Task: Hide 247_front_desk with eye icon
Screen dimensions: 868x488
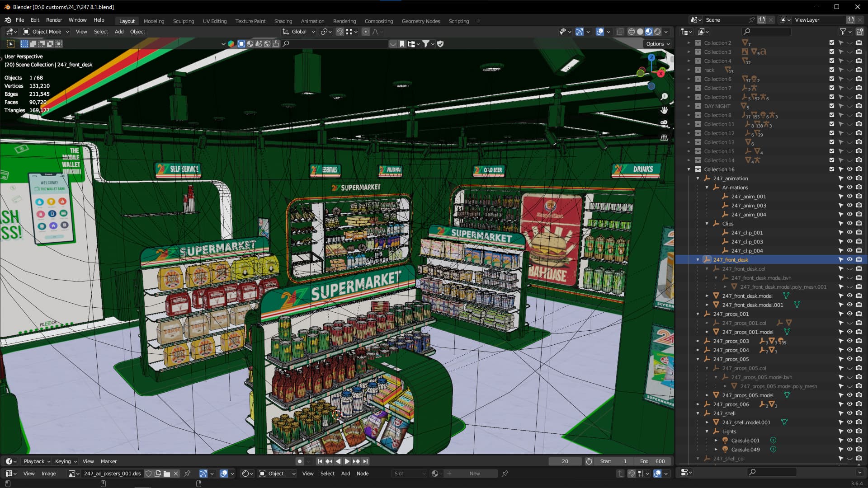Action: (849, 259)
